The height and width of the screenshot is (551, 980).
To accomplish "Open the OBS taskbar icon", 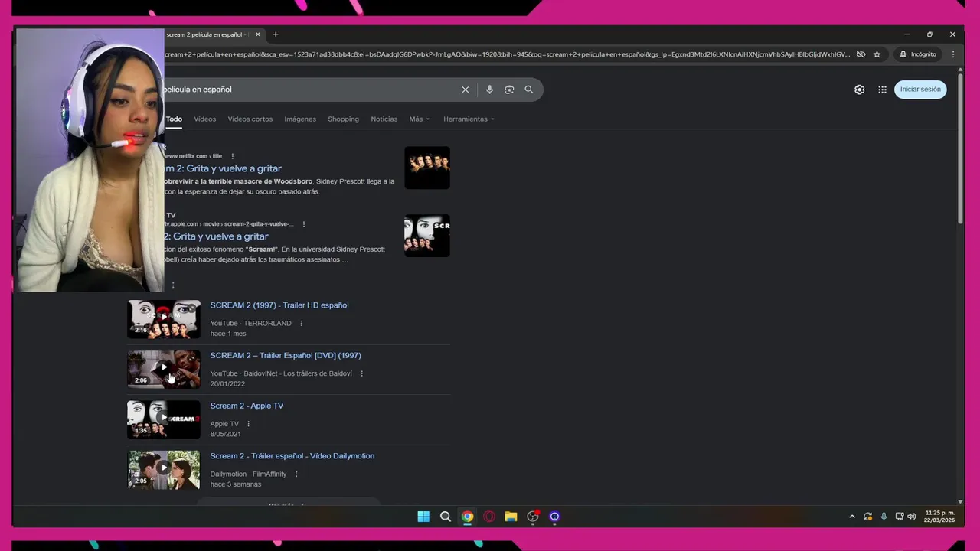I will [x=533, y=517].
